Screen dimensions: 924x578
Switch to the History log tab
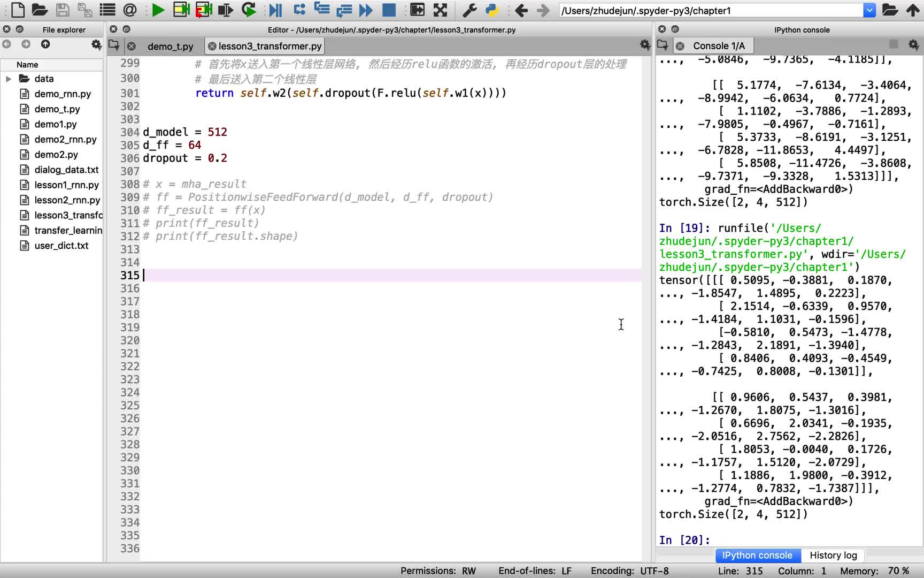tap(833, 556)
